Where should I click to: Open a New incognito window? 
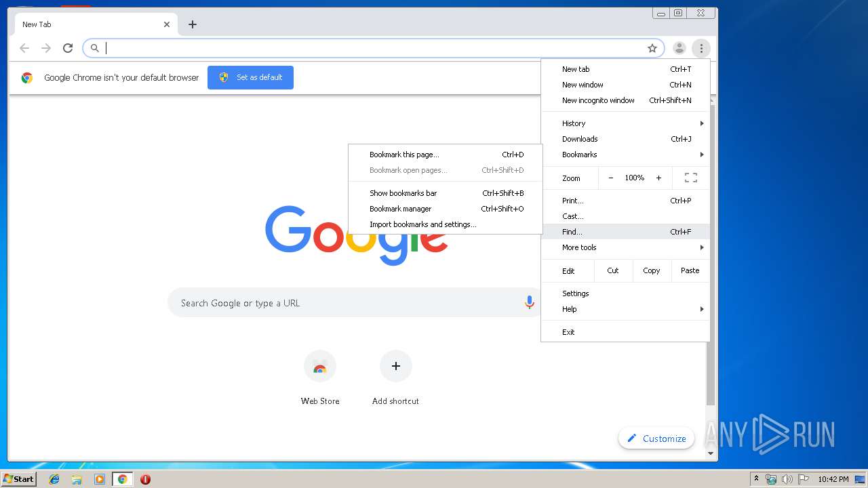coord(625,100)
